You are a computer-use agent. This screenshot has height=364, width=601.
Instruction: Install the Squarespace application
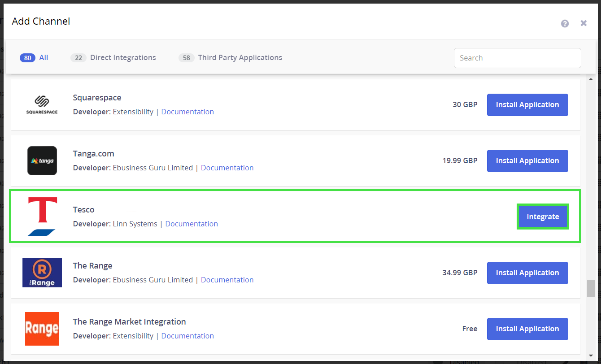click(x=527, y=105)
